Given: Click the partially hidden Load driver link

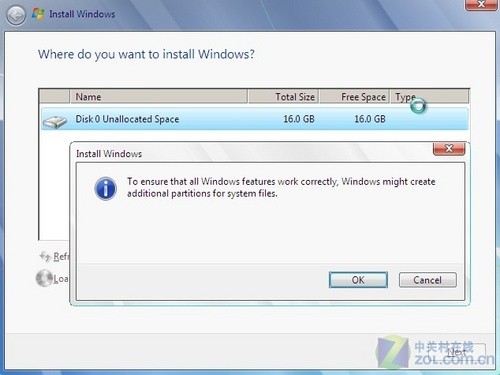Looking at the screenshot, I should 61,279.
